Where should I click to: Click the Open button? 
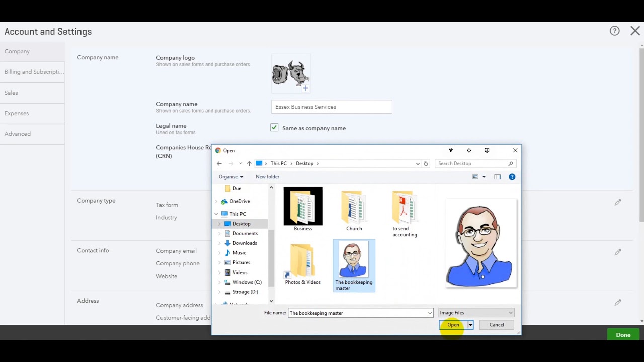pos(453,325)
